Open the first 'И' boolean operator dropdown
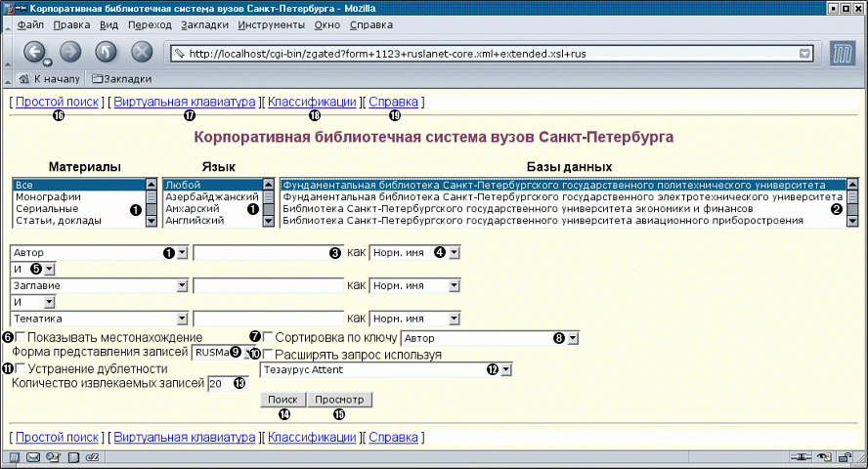This screenshot has height=469, width=868. point(32,270)
